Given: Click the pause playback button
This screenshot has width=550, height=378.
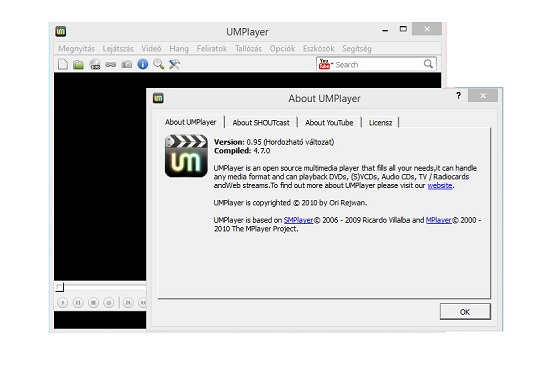Looking at the screenshot, I should (x=78, y=302).
